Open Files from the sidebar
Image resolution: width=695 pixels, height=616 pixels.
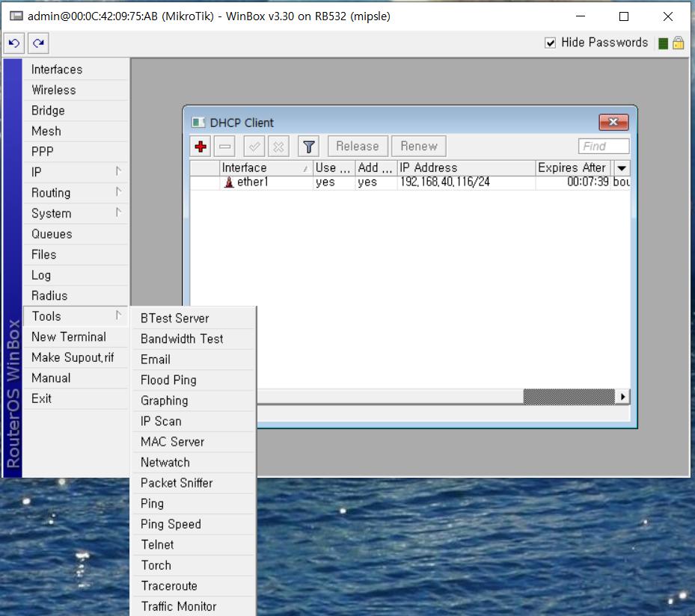coord(76,254)
